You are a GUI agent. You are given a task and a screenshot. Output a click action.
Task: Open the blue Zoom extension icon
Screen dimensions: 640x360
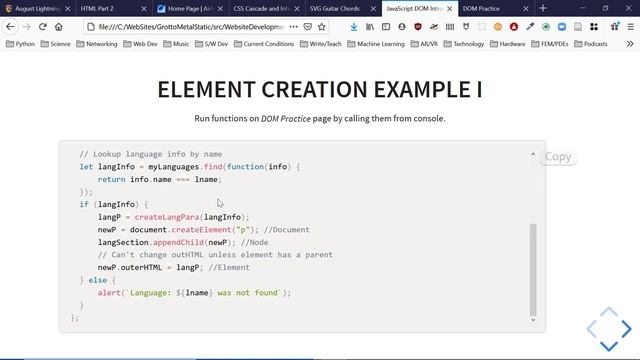tap(562, 27)
